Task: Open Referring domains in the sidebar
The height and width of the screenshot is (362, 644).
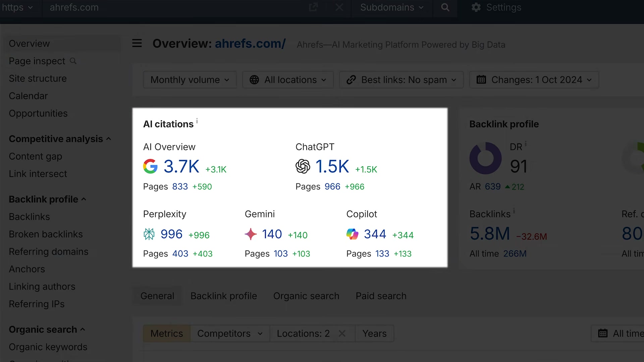Action: (x=49, y=251)
